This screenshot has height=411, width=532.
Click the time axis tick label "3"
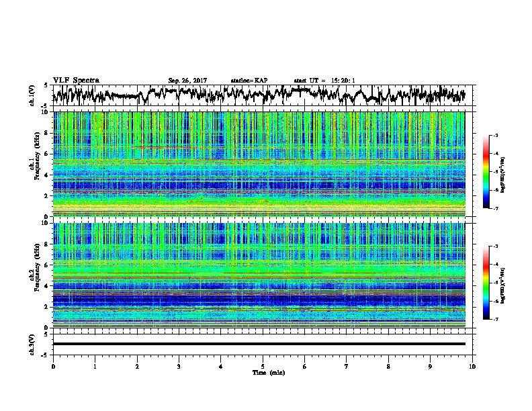tap(179, 367)
